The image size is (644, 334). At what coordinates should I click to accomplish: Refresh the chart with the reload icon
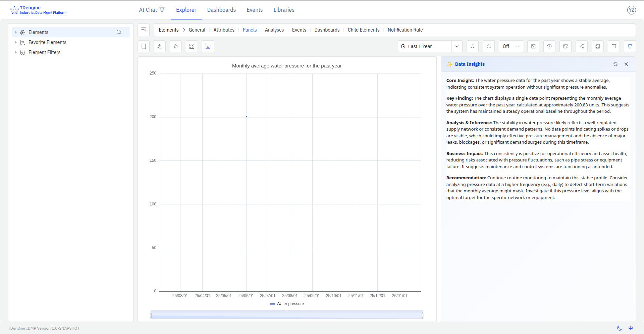click(489, 46)
